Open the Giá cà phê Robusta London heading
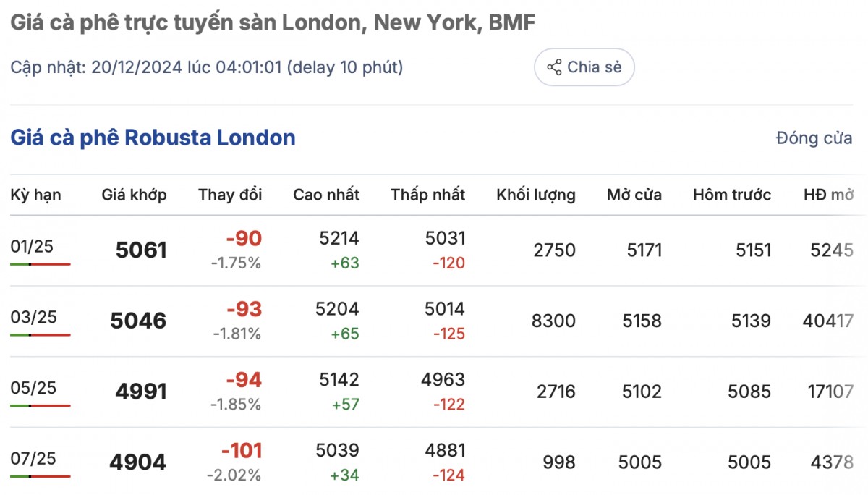The image size is (868, 495). coord(153,137)
